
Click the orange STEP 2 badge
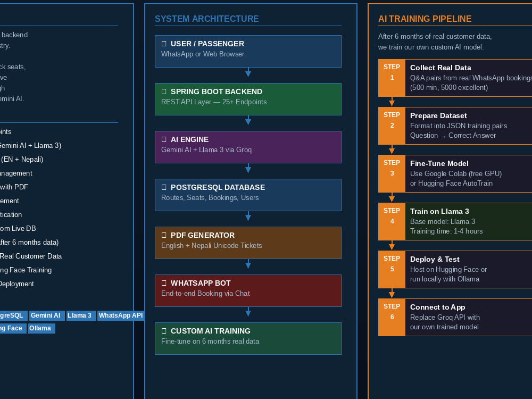point(392,126)
